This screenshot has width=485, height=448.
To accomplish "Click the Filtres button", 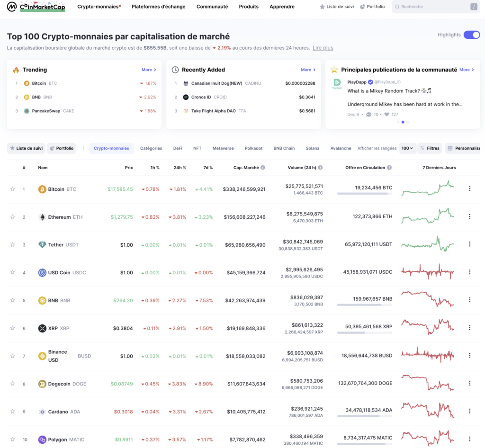I will [430, 148].
